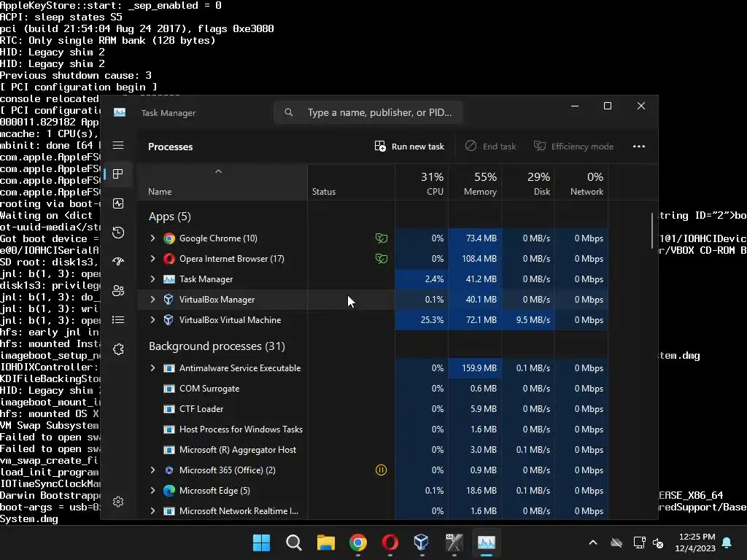
Task: Click the Task Manager taskbar icon
Action: click(487, 542)
